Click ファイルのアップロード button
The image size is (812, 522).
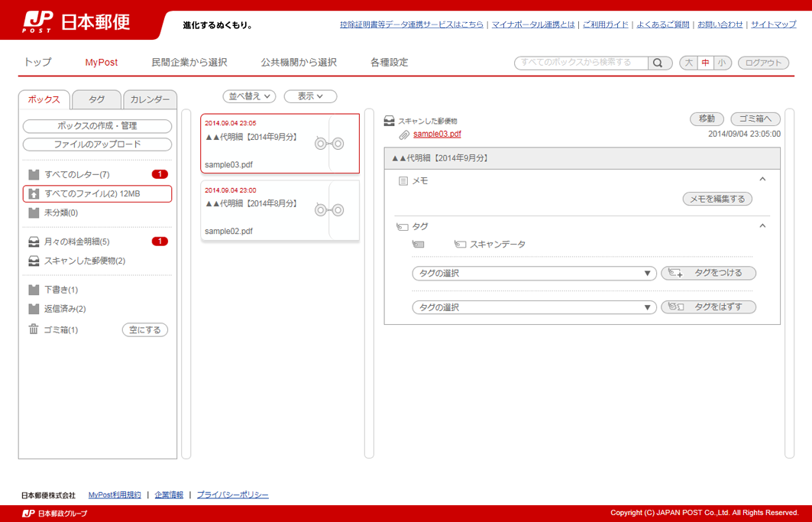pyautogui.click(x=97, y=144)
